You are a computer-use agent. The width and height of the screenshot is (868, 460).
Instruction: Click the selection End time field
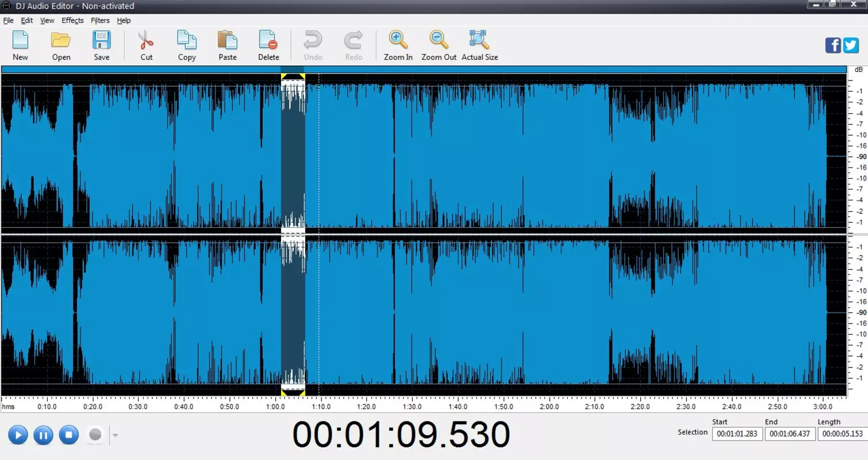(x=790, y=434)
